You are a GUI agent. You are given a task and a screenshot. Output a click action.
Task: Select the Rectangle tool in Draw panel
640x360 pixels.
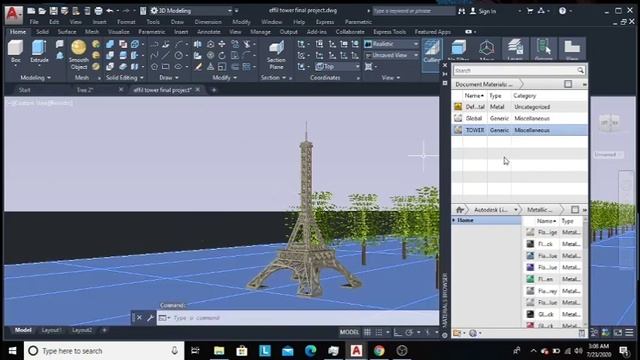click(166, 67)
